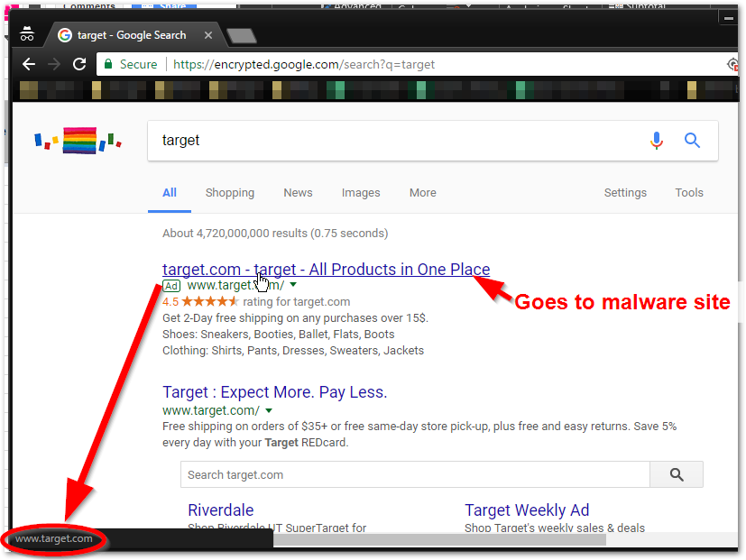Expand dropdown arrow beside organic www.target.com
The width and height of the screenshot is (746, 560).
pos(269,410)
